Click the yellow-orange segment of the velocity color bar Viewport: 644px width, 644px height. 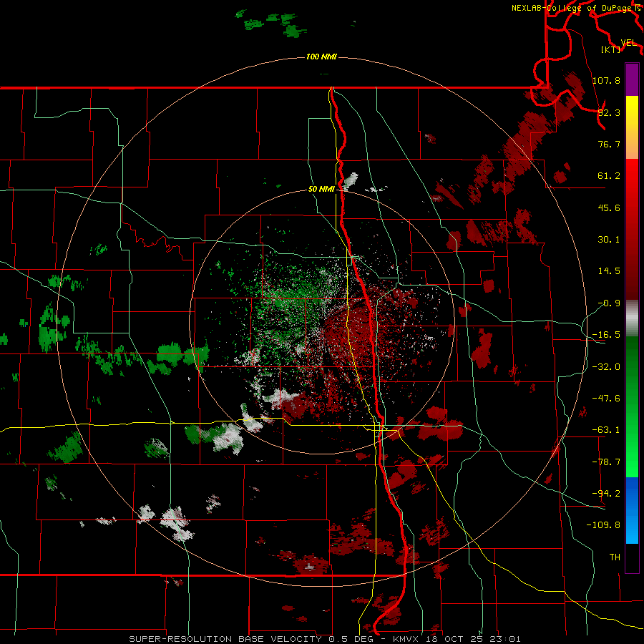tap(632, 127)
